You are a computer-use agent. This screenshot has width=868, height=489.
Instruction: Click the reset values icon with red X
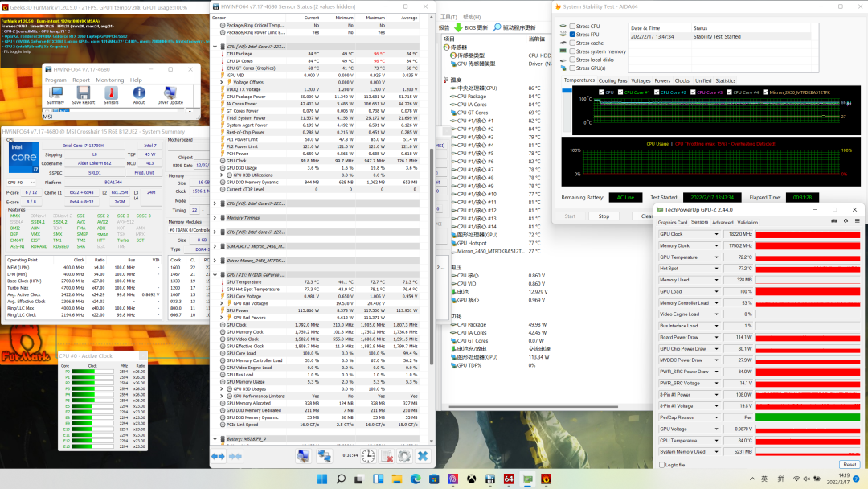[x=387, y=456]
